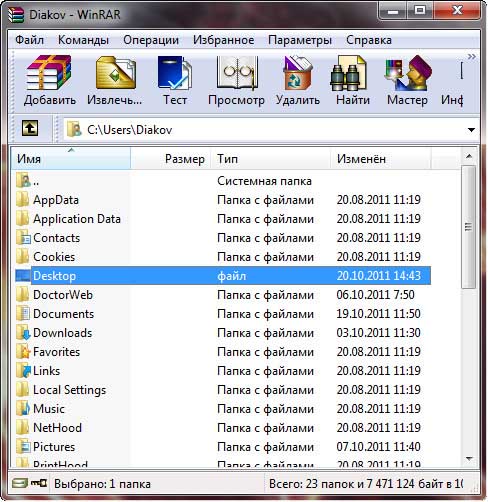
Task: Click the vertical scrollbar thumb
Action: (x=469, y=227)
